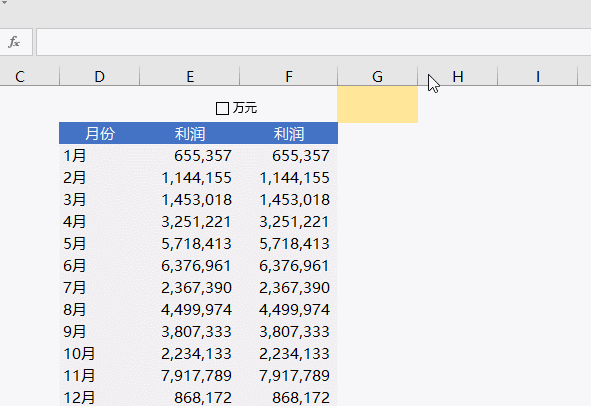591x406 pixels.
Task: Click the 月份 header cell
Action: [x=100, y=133]
